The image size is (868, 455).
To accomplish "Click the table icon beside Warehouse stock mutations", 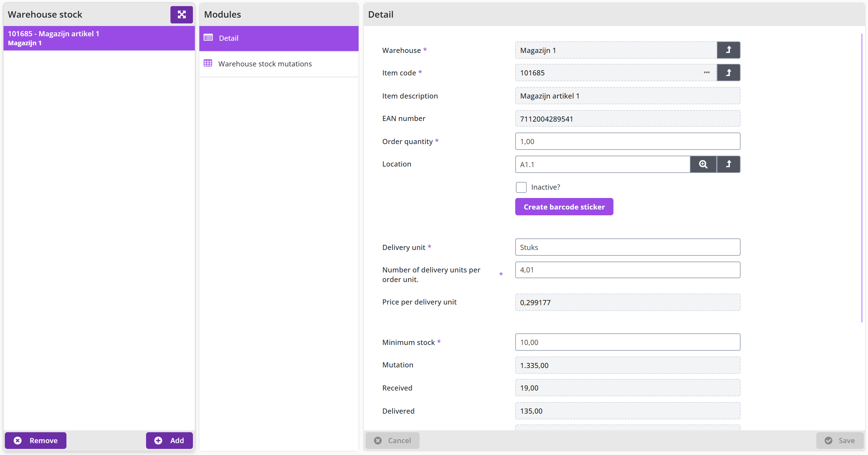I will 208,63.
